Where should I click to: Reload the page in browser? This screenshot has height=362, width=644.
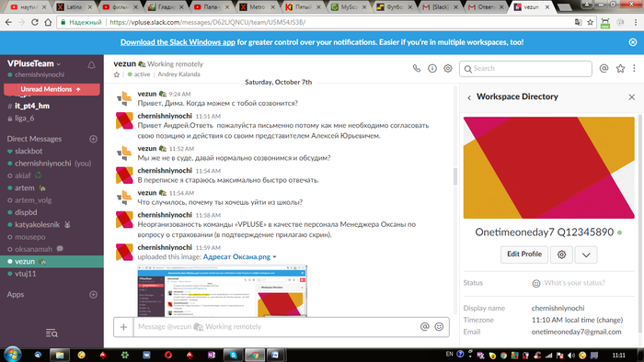tap(35, 22)
